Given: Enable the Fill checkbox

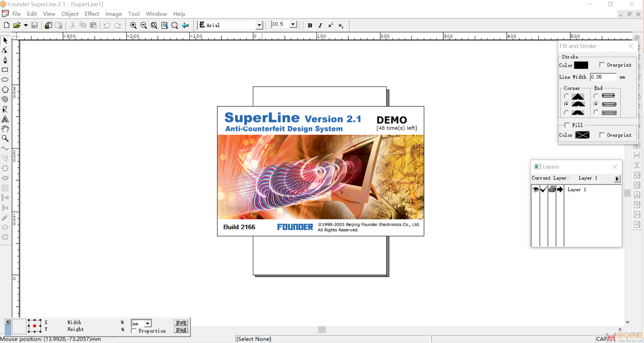Looking at the screenshot, I should click(567, 125).
